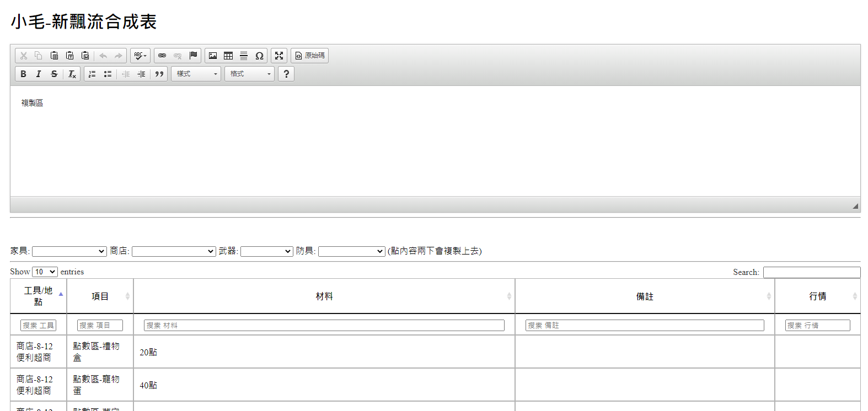
Task: Expand the 家具 dropdown list
Action: pos(69,251)
